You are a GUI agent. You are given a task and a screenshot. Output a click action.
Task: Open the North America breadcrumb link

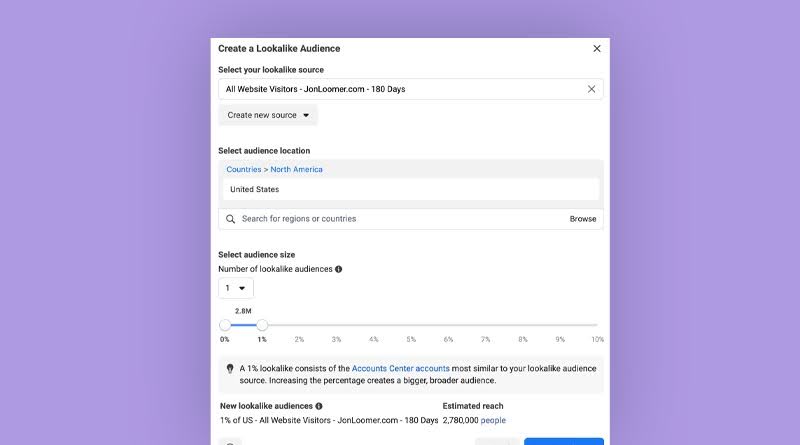point(296,169)
